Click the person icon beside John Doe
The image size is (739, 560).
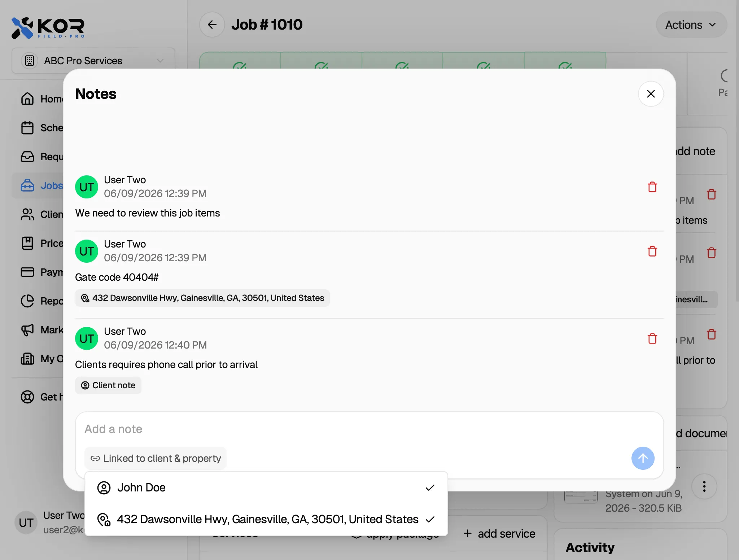coord(104,487)
